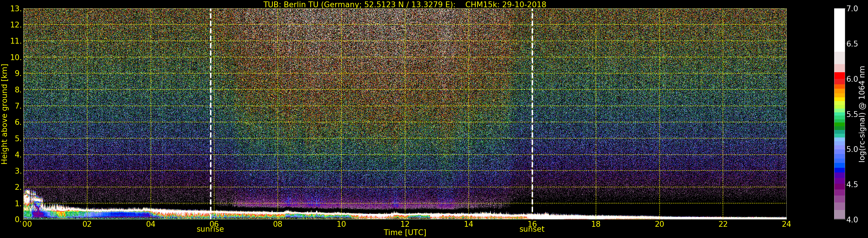Viewport: 868px width, 238px height.
Task: Click height axis tick '4.'
Action: 18,155
